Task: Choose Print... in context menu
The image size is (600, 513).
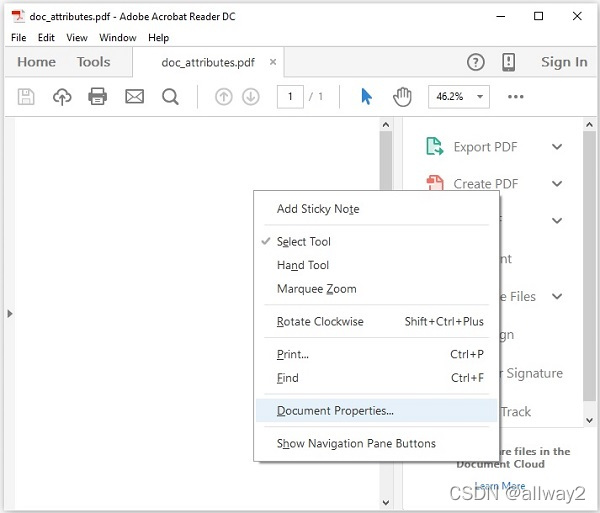Action: 377,354
